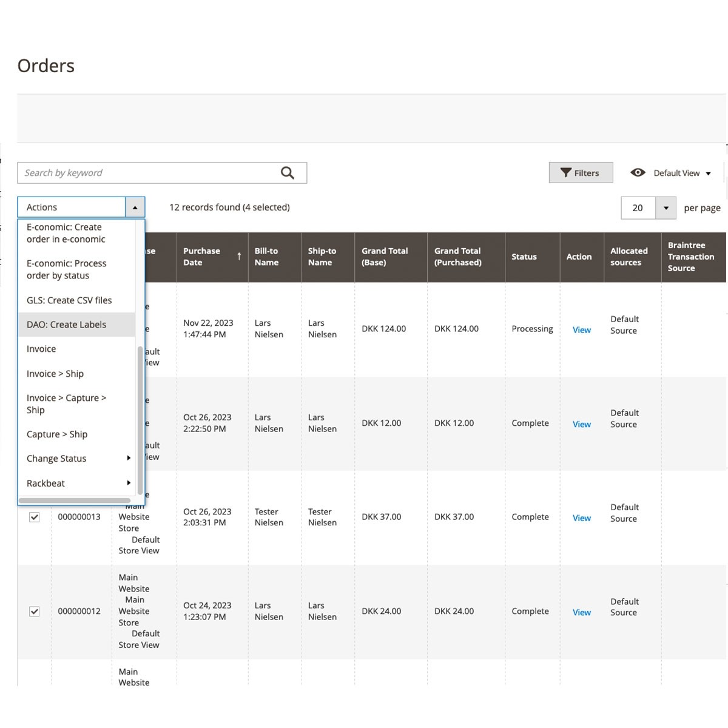The width and height of the screenshot is (728, 728).
Task: Open the per page count dropdown
Action: coord(666,208)
